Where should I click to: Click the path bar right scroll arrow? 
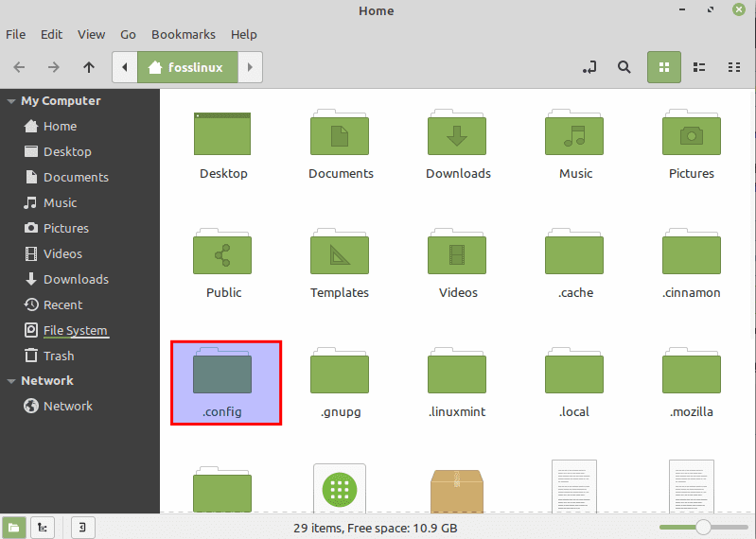(x=250, y=67)
